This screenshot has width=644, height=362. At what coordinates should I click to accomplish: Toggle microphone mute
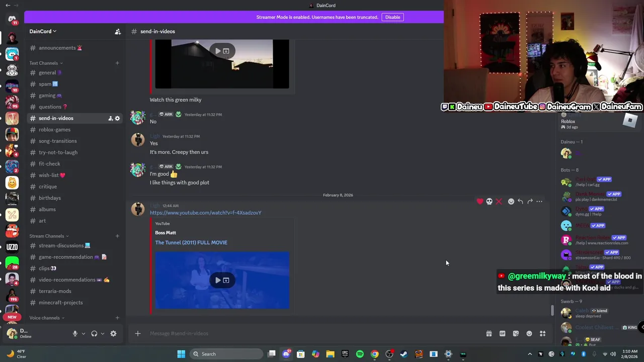pyautogui.click(x=75, y=333)
